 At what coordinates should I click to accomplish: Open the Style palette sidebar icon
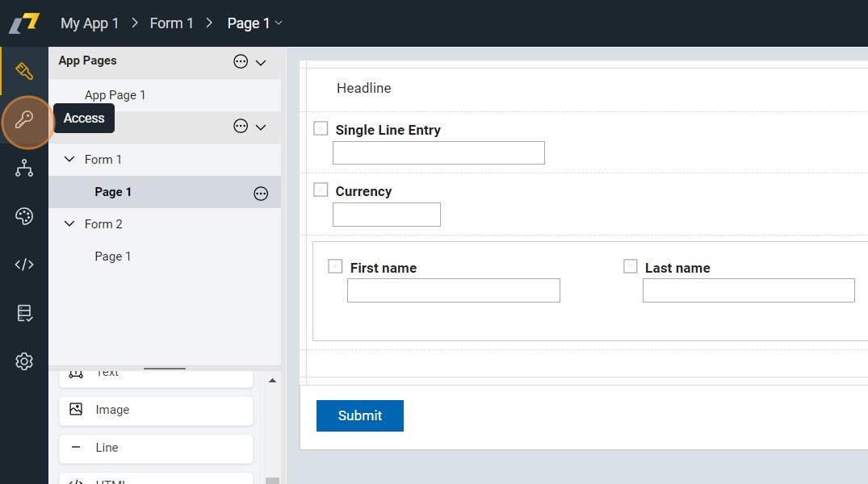tap(24, 216)
